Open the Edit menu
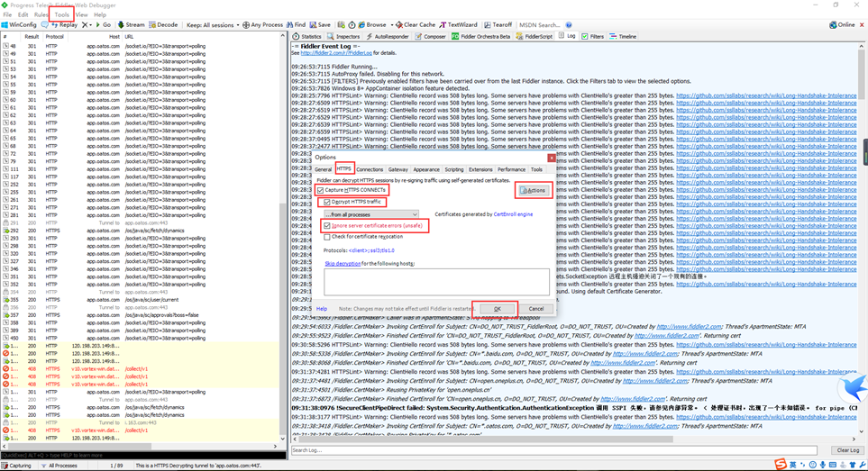The image size is (868, 471). click(x=23, y=15)
